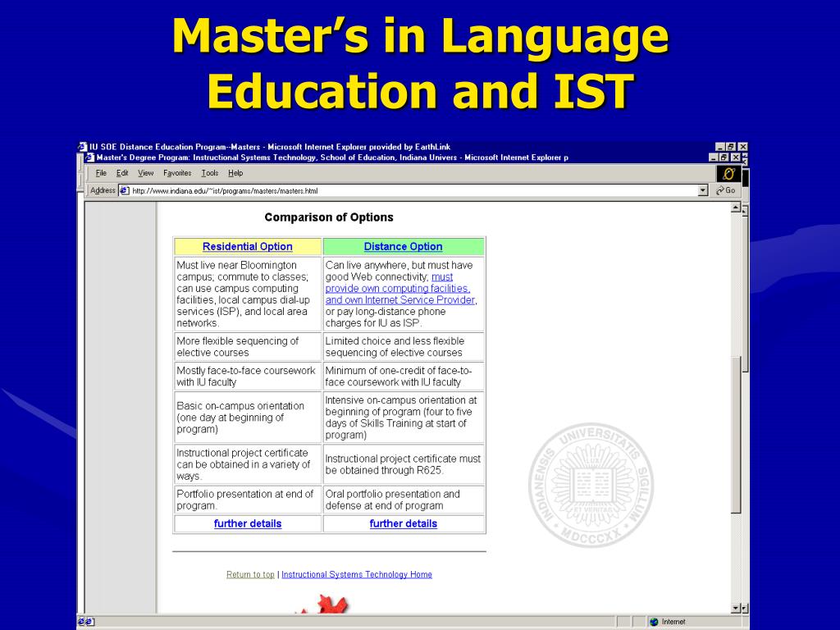The height and width of the screenshot is (630, 840).
Task: Open the Tools menu
Action: [209, 173]
